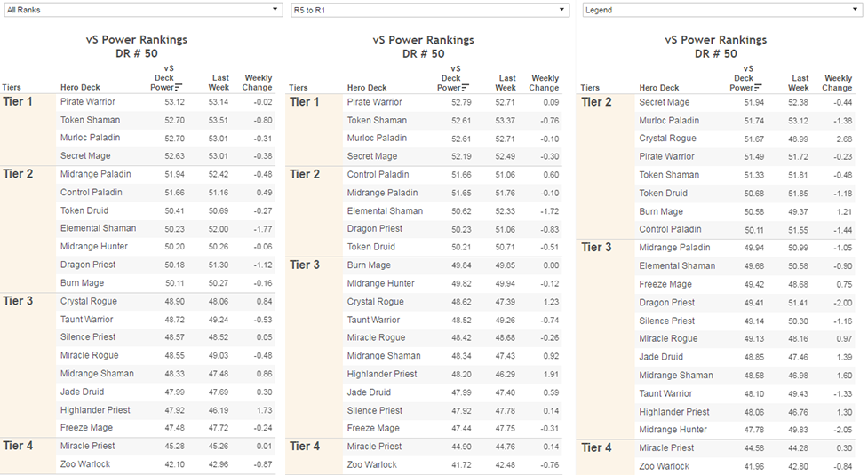Screen dimensions: 868x475
Task: Click sort icon beside All Ranks Deck Power
Action: point(179,87)
